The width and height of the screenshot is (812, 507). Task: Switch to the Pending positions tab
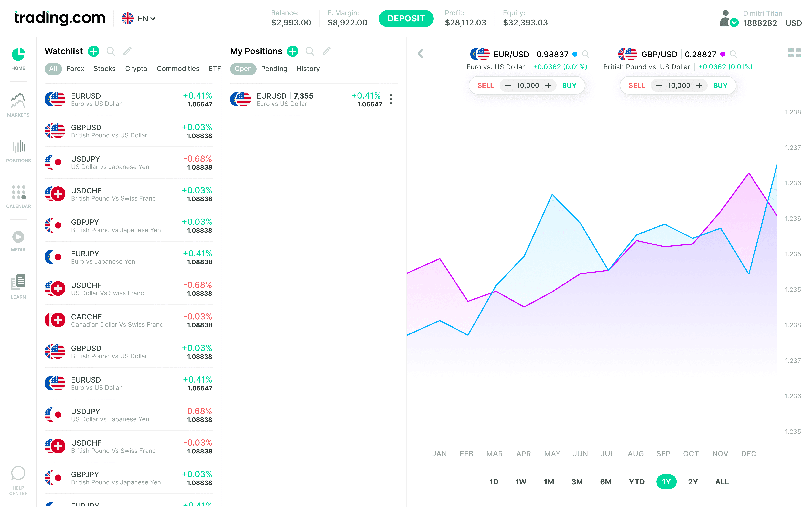click(x=274, y=69)
